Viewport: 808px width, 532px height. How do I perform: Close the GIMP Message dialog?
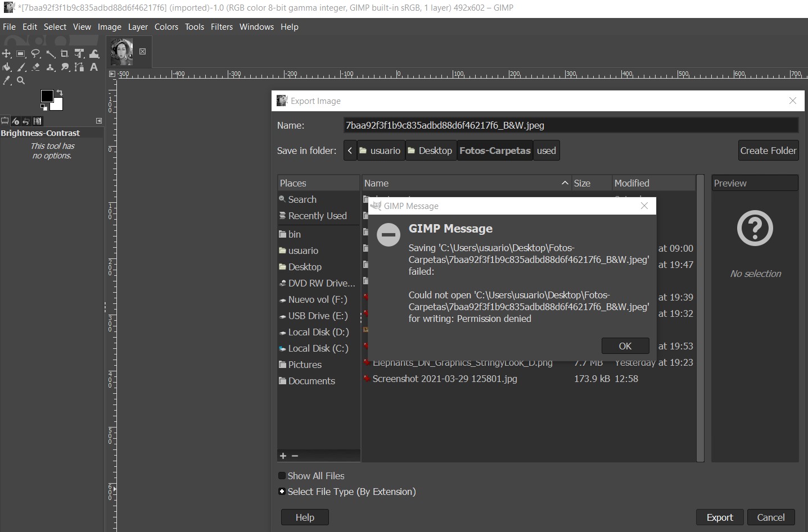tap(644, 206)
